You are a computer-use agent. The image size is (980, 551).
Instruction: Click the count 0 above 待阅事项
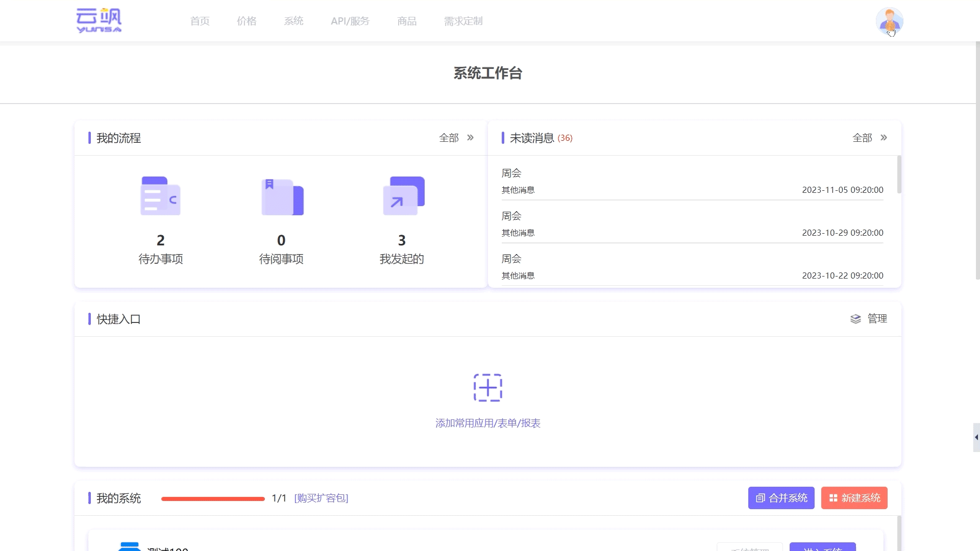pos(281,240)
